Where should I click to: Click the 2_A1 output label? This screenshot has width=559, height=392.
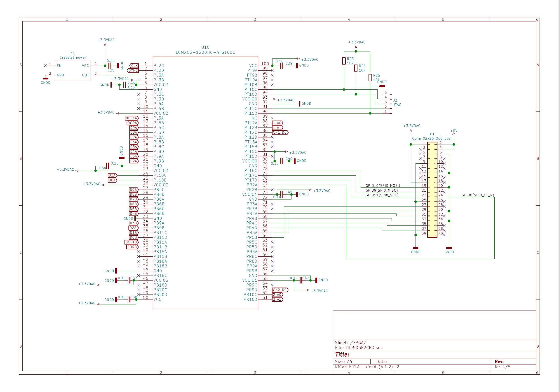pyautogui.click(x=277, y=299)
